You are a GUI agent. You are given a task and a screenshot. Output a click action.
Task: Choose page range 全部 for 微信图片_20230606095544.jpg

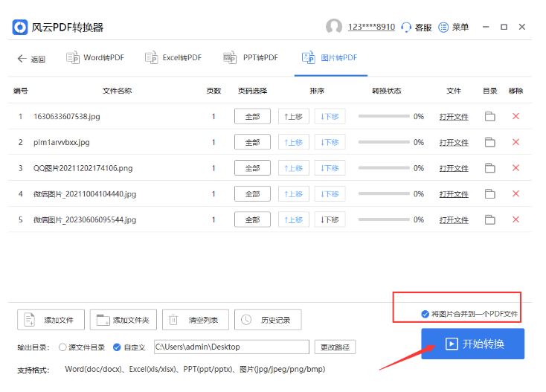pos(252,219)
